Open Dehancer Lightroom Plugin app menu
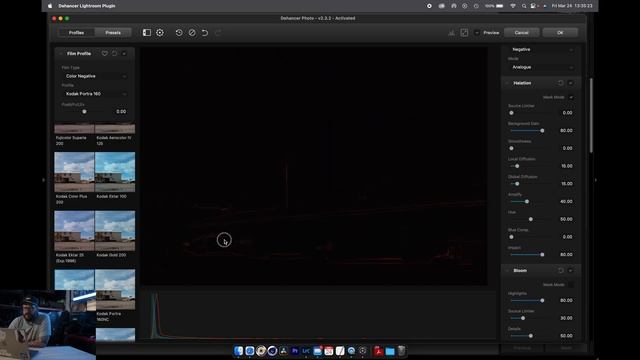Image resolution: width=640 pixels, height=360 pixels. coord(87,6)
